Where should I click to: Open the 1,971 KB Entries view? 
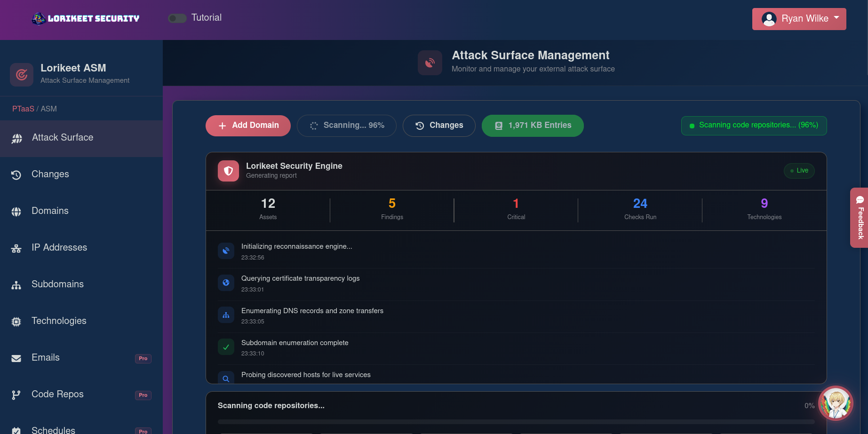coord(532,126)
